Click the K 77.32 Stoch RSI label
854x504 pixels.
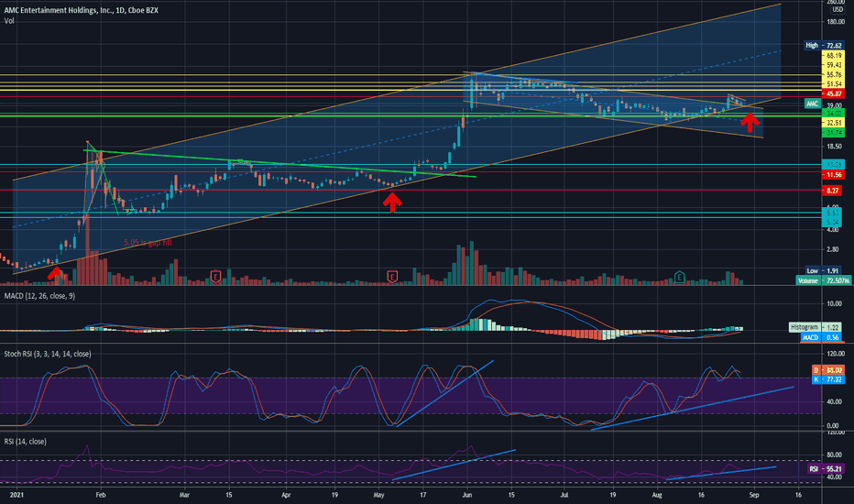point(828,379)
